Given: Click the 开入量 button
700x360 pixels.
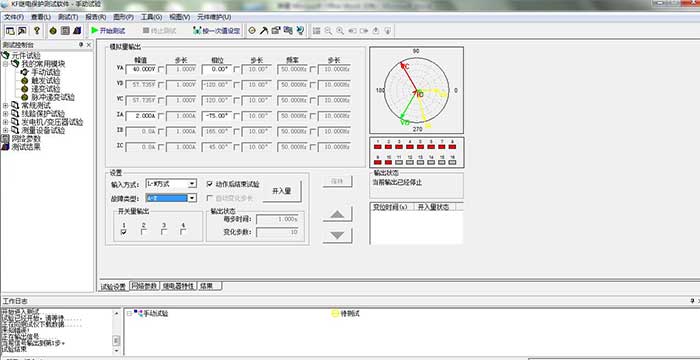Looking at the screenshot, I should [x=282, y=191].
